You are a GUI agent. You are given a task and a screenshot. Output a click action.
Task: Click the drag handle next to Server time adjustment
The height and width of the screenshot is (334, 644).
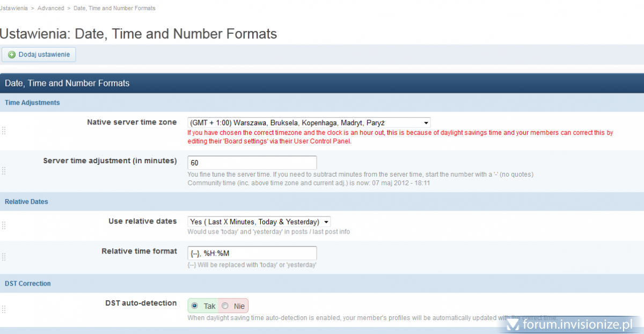[4, 171]
